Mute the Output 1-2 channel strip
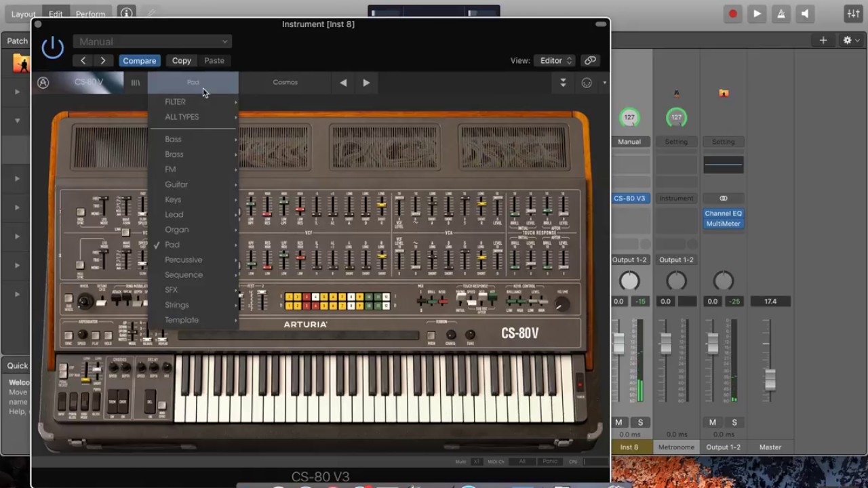868x488 pixels. coord(713,422)
